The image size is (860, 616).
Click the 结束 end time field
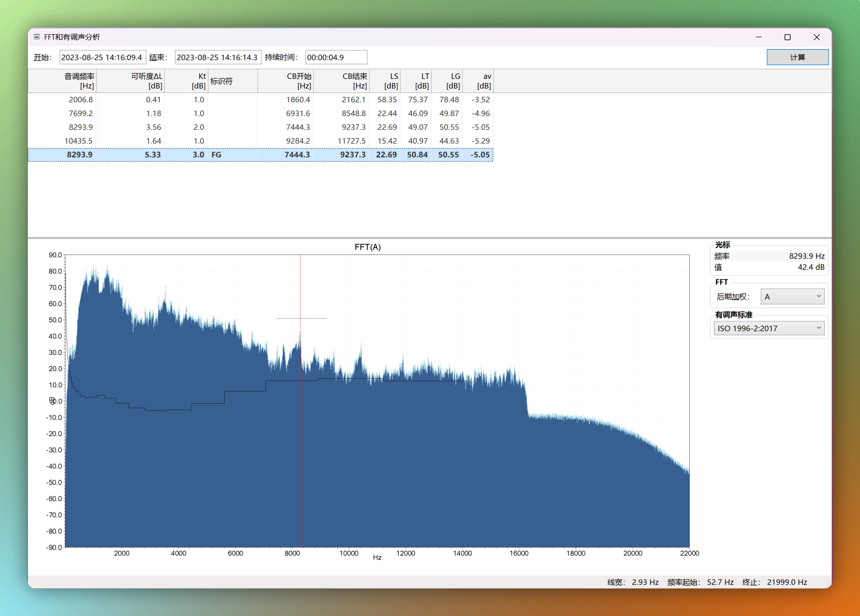click(218, 58)
